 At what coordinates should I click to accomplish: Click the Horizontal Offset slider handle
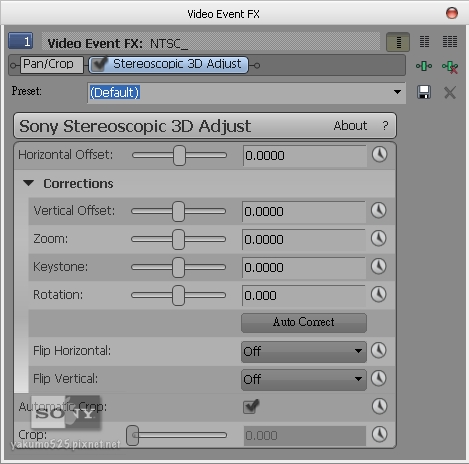coord(179,155)
